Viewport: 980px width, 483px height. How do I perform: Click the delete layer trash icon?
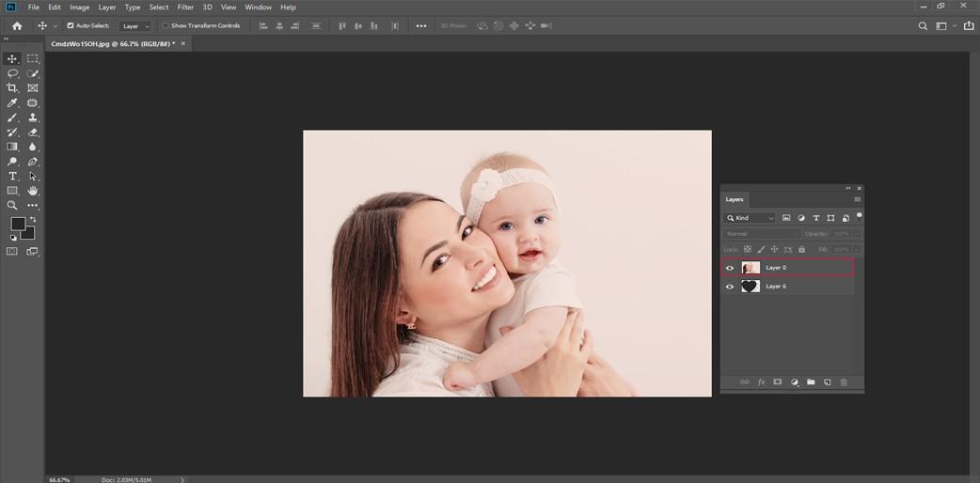point(843,382)
